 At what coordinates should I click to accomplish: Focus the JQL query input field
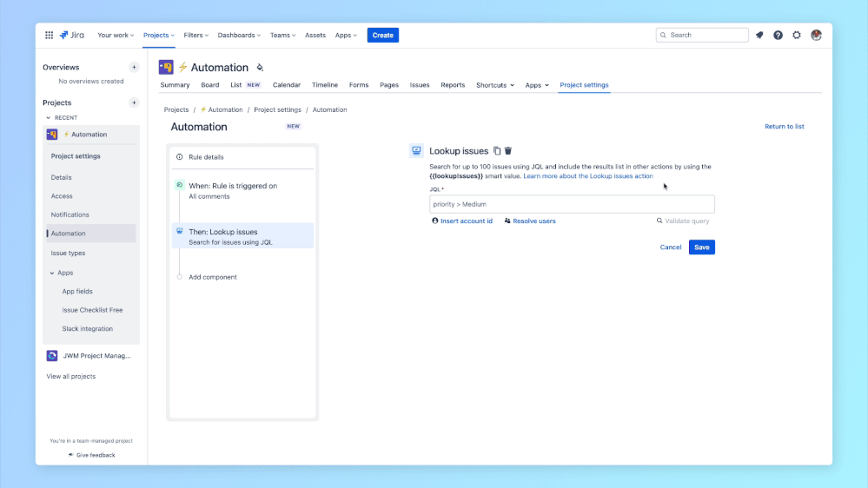click(572, 204)
